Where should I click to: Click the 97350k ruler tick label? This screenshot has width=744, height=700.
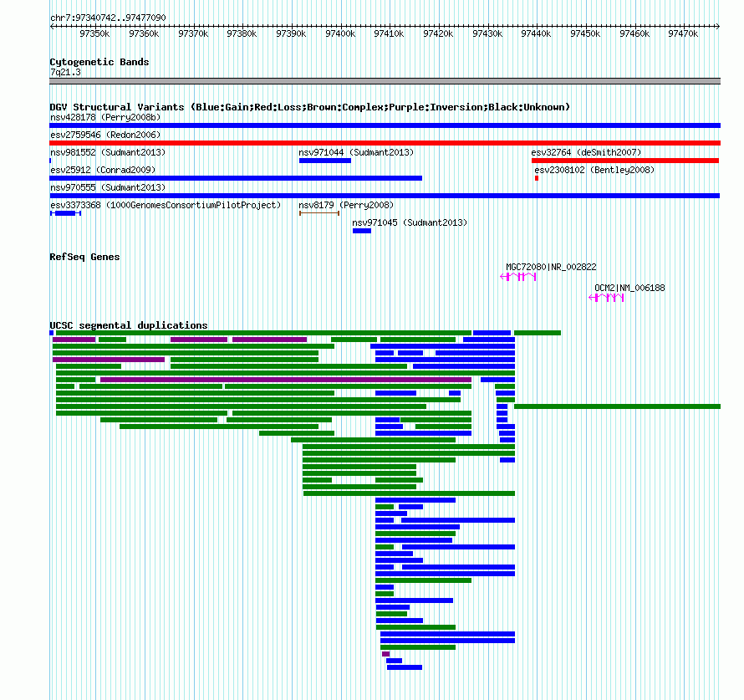click(94, 33)
